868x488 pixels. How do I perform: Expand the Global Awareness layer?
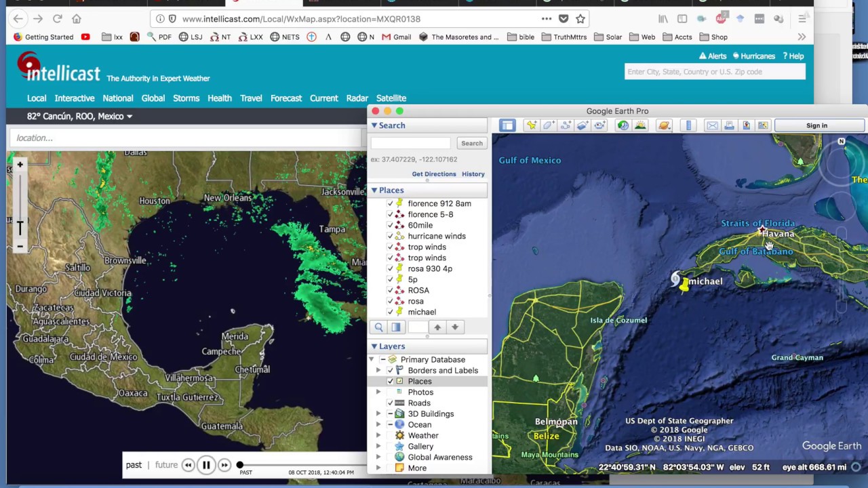pos(378,457)
